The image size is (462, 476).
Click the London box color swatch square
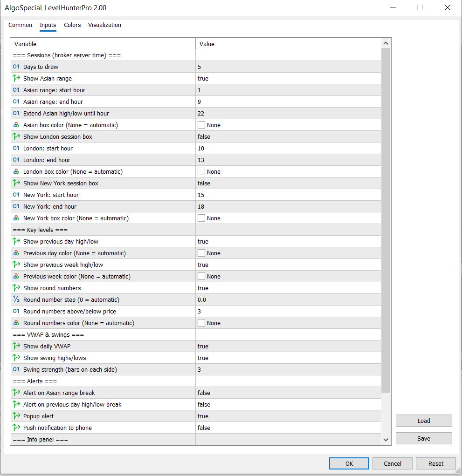point(201,171)
